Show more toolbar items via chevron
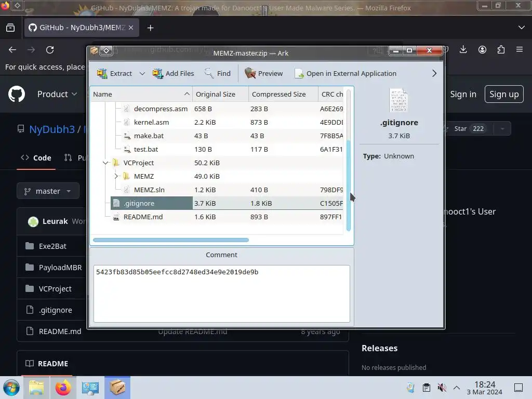Screen dimensions: 532x399 [434, 73]
